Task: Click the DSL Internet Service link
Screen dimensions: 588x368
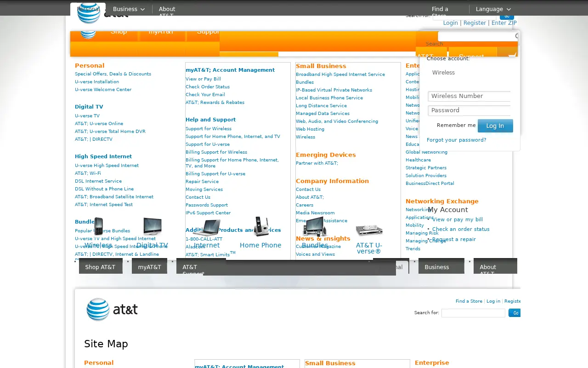Action: point(98,181)
